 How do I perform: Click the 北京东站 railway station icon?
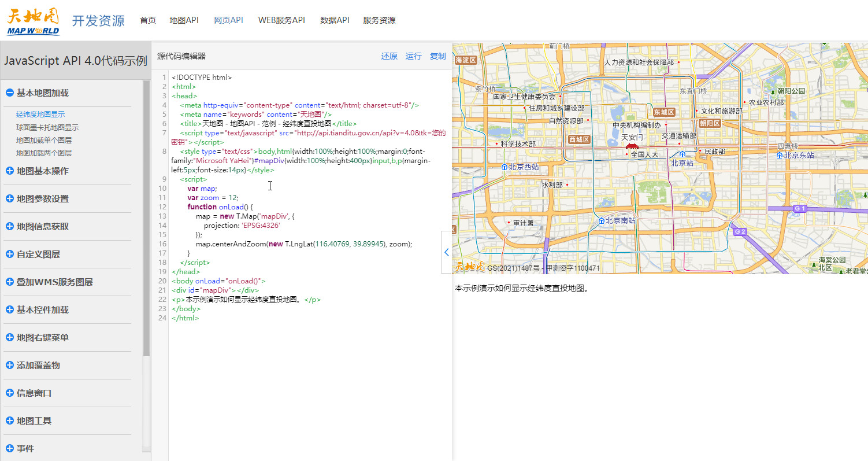(x=780, y=155)
